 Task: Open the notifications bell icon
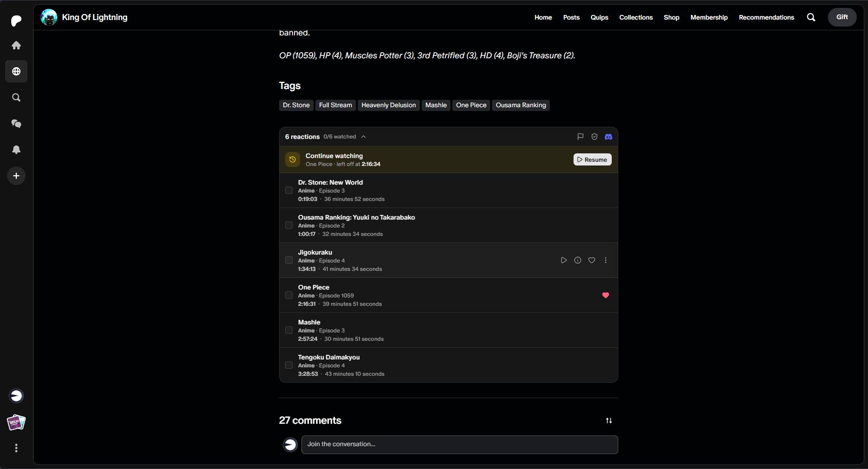click(x=16, y=150)
